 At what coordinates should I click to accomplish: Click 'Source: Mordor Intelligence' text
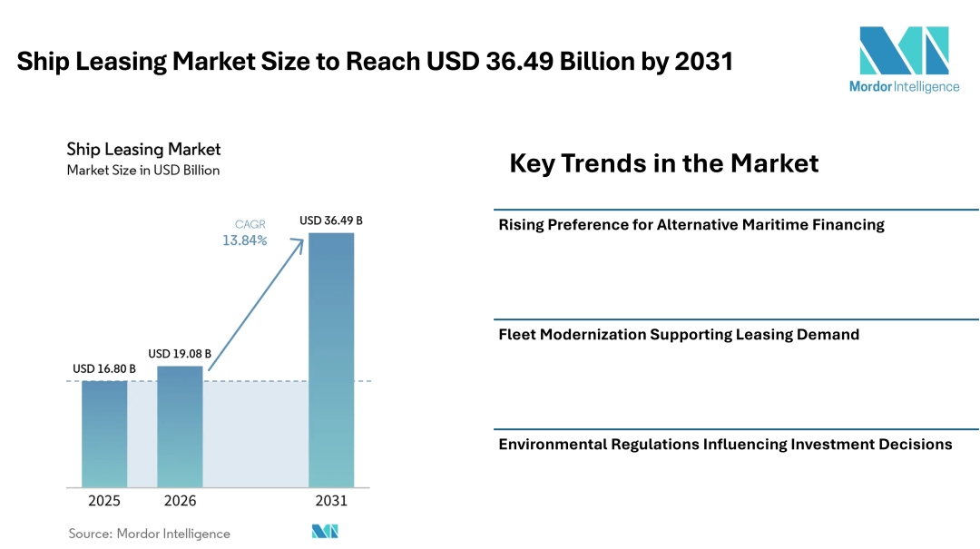(150, 534)
